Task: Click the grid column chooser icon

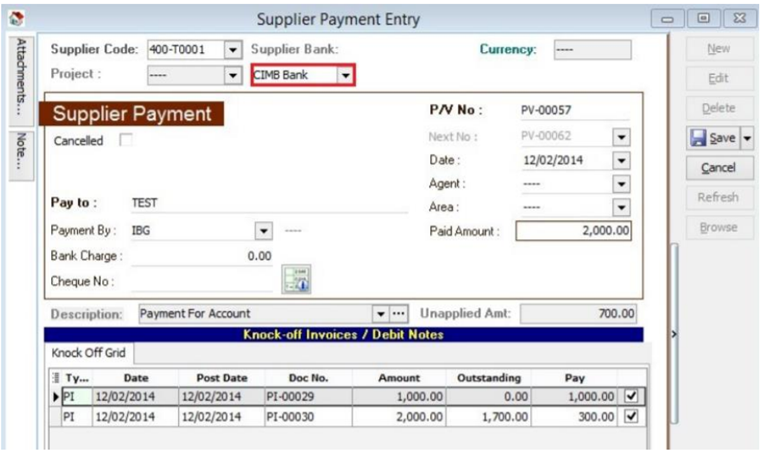Action: click(x=56, y=378)
